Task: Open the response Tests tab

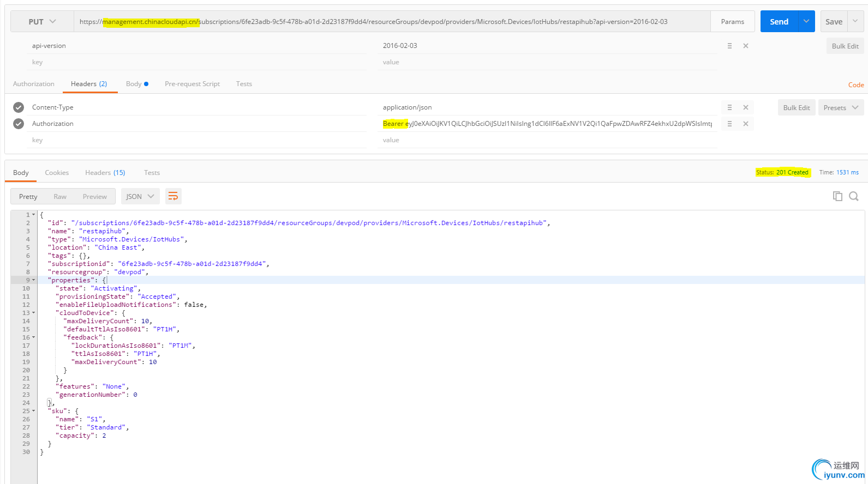Action: click(152, 173)
